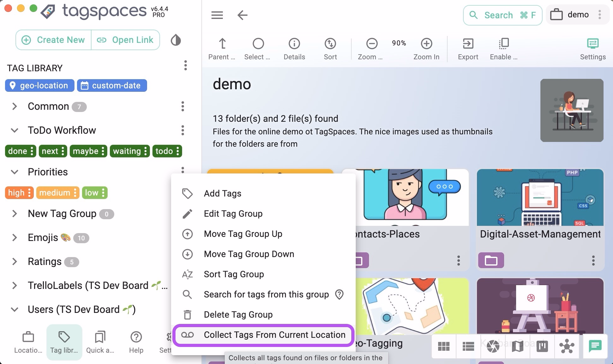This screenshot has height=364, width=613.
Task: Select Sort Tag Group menu entry
Action: (x=234, y=274)
